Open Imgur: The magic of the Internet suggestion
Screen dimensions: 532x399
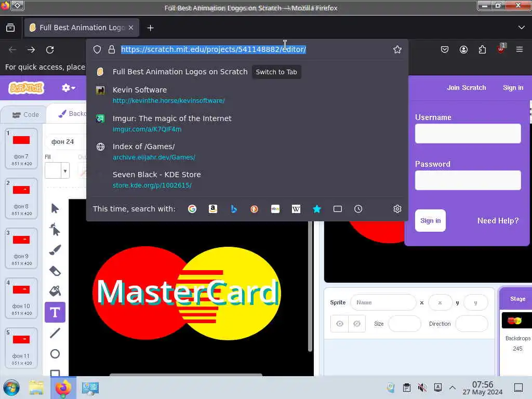pyautogui.click(x=247, y=124)
